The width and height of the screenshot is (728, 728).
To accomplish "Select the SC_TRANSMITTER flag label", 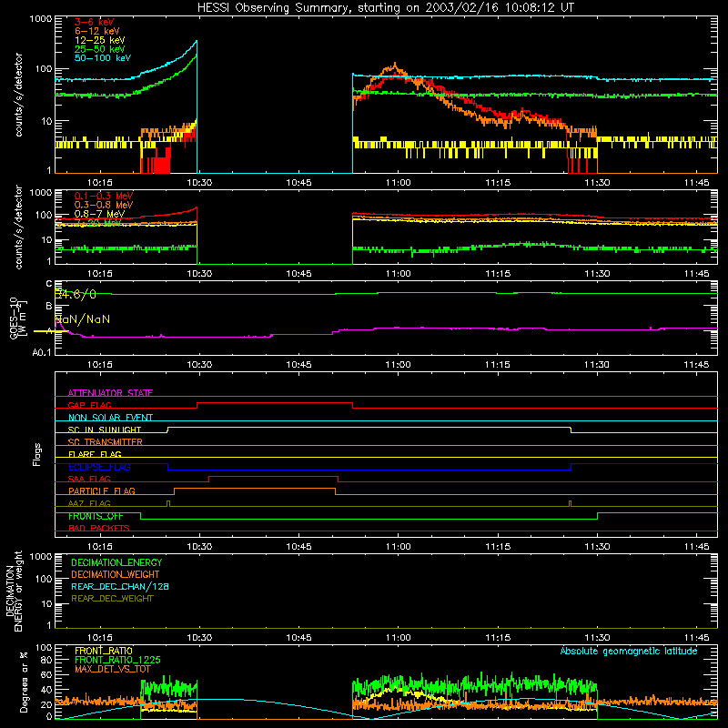I will pyautogui.click(x=106, y=442).
